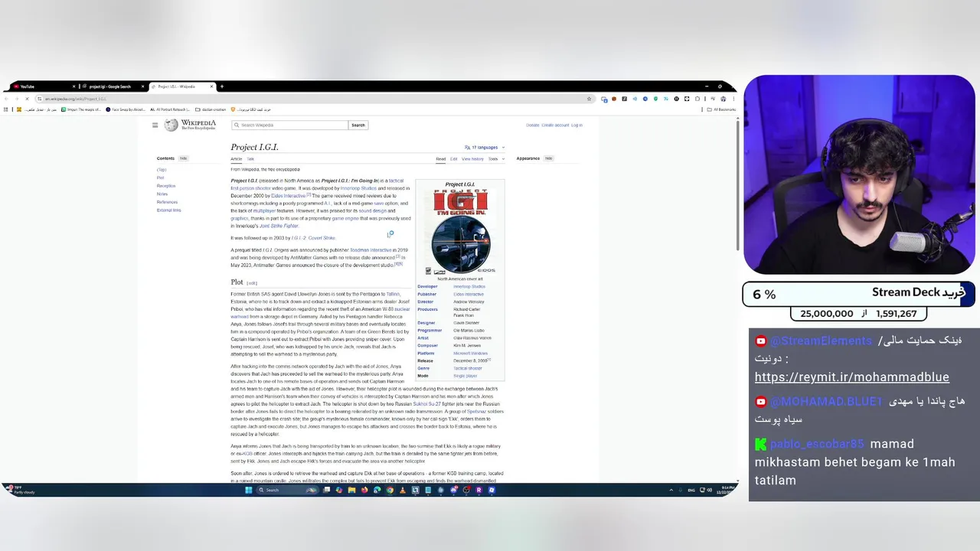Click edit link beside Plot heading
Screen dimensions: 980x551
pos(251,283)
